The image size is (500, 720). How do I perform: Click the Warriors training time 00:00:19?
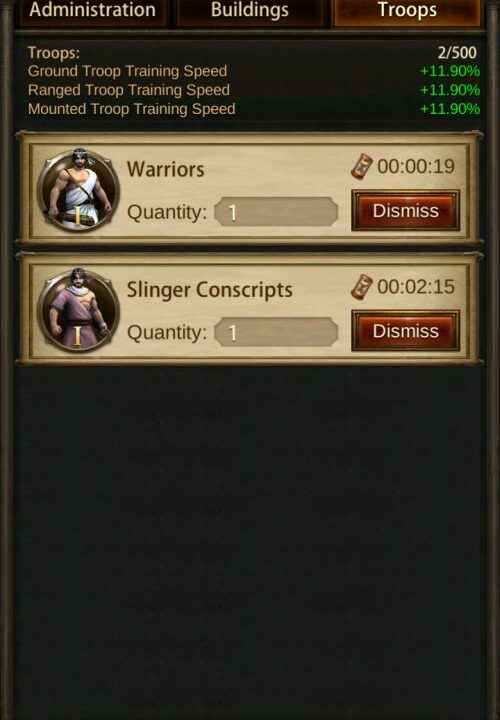pos(416,166)
